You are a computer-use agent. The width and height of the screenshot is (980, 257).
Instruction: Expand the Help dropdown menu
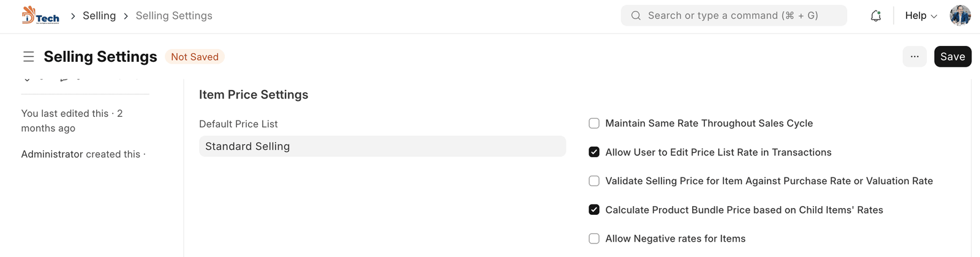point(921,16)
